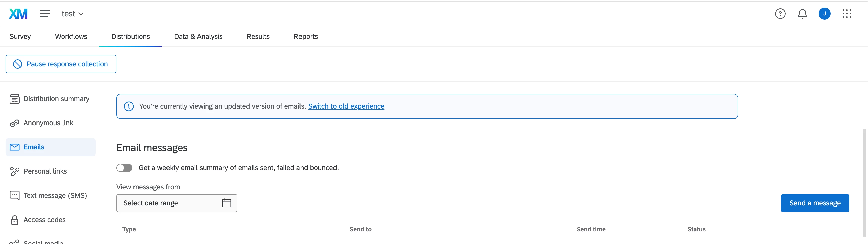Open the Reports tab
This screenshot has width=868, height=244.
coord(306,36)
